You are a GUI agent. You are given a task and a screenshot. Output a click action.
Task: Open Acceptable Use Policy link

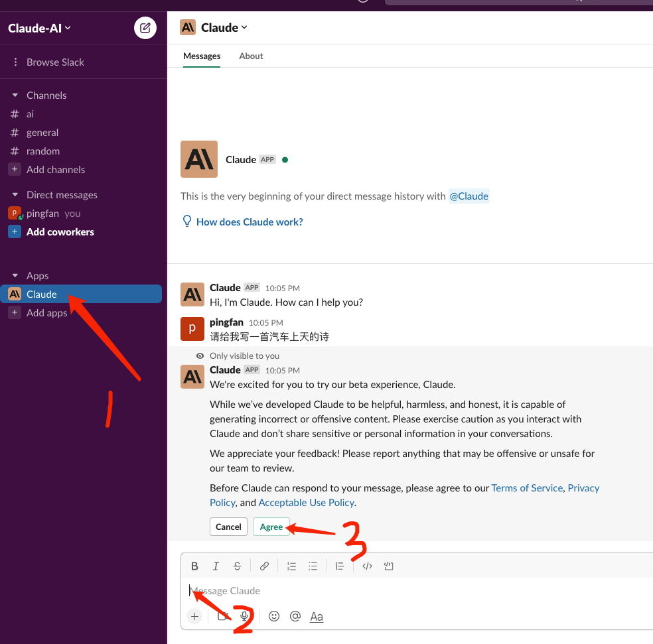point(306,503)
